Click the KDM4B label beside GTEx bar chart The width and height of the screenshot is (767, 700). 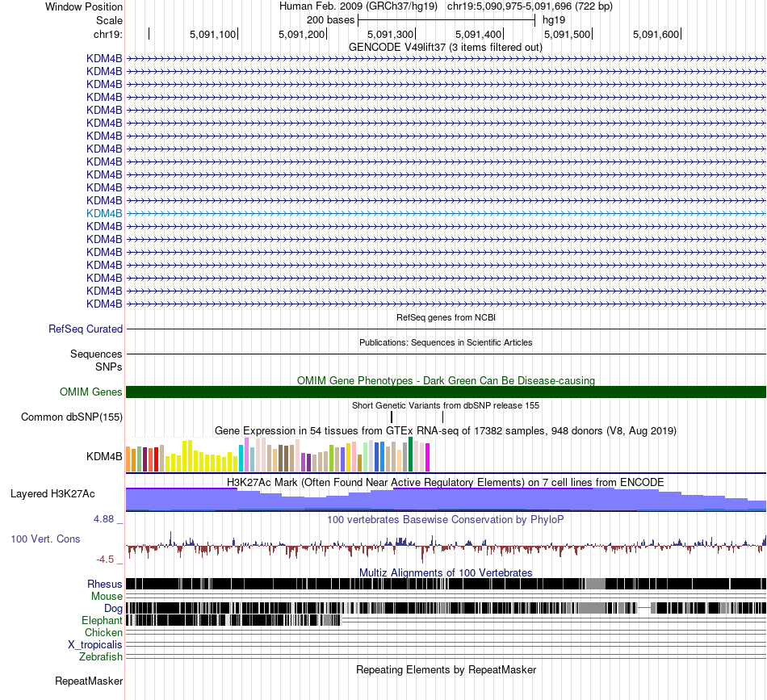pos(104,456)
